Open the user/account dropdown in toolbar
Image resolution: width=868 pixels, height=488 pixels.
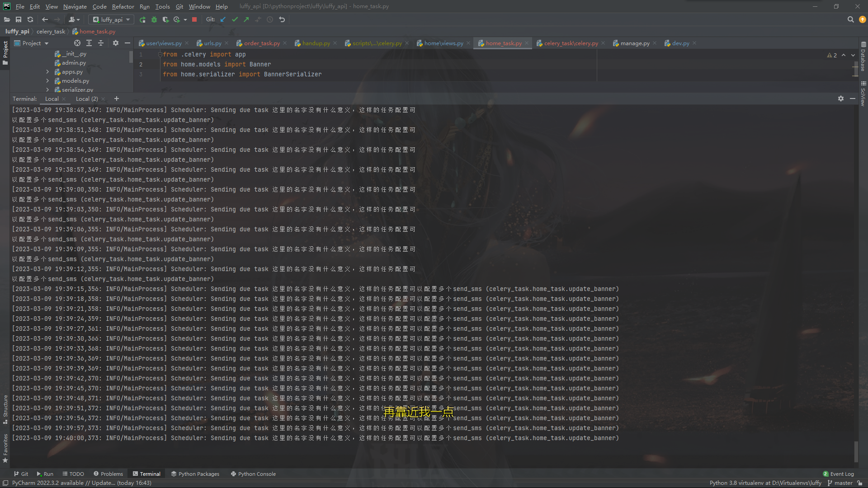point(74,19)
